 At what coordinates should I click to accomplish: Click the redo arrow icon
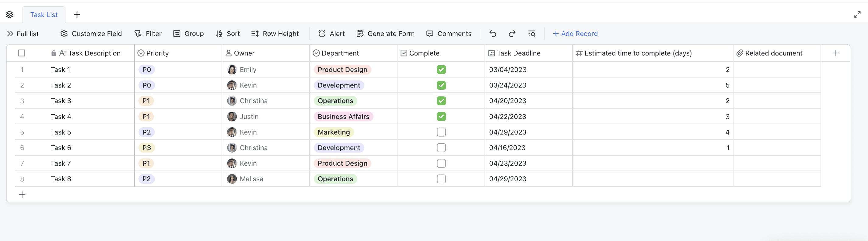click(512, 34)
